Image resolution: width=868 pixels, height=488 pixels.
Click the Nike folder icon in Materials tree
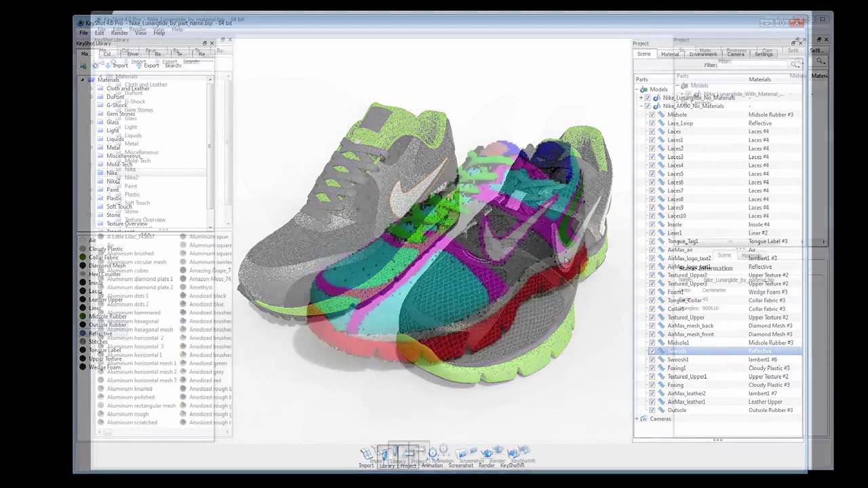click(100, 173)
